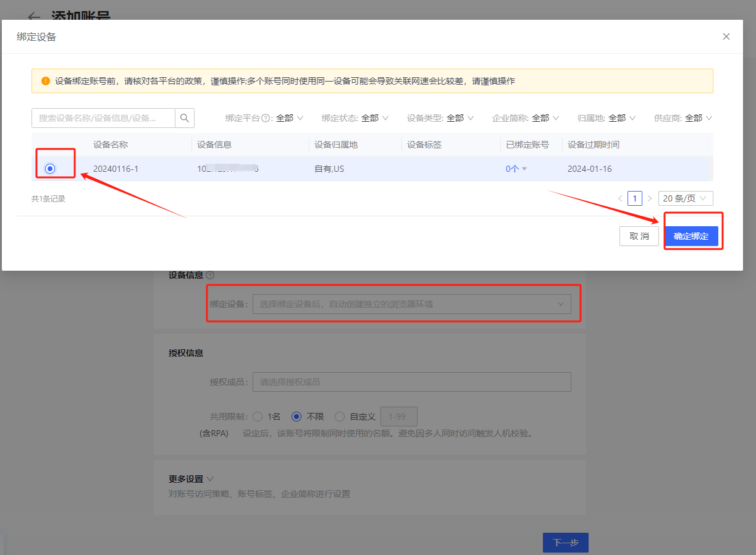Viewport: 756px width, 555px height.
Task: Click the 设备信息 help icon
Action: pos(210,275)
